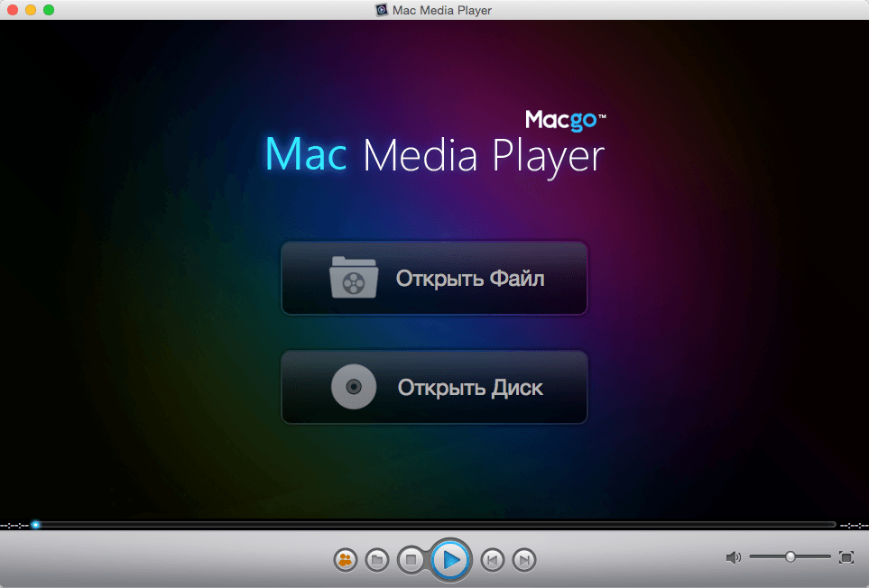Stop playback with the square button
Viewport: 869px width, 588px height.
[411, 560]
